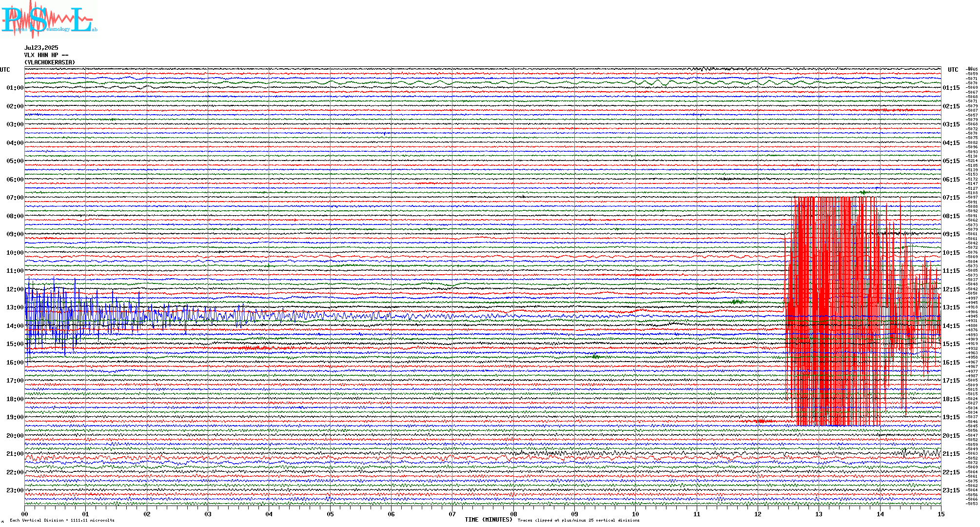Click the minute 09 tick label on the bottom axis

click(x=575, y=514)
